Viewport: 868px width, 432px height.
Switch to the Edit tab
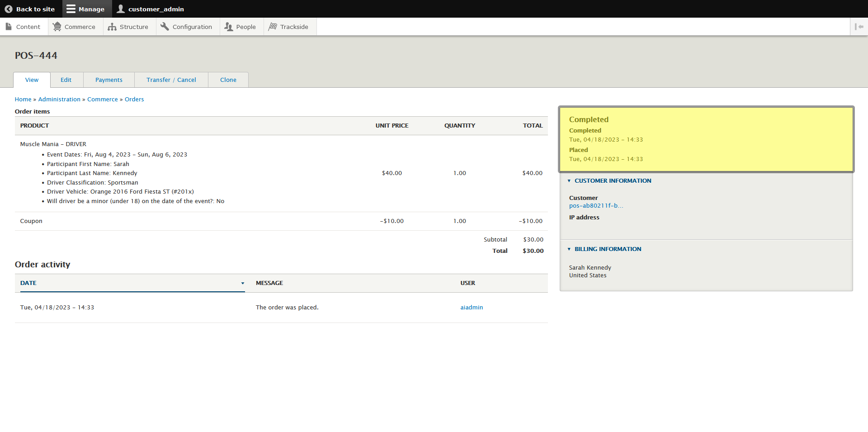click(66, 80)
